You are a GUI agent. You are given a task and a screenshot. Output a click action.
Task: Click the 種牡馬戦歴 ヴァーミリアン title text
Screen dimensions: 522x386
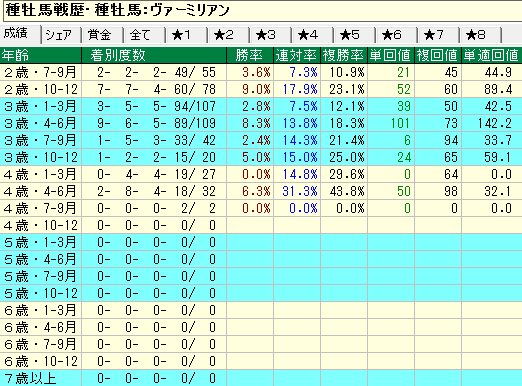pos(117,10)
